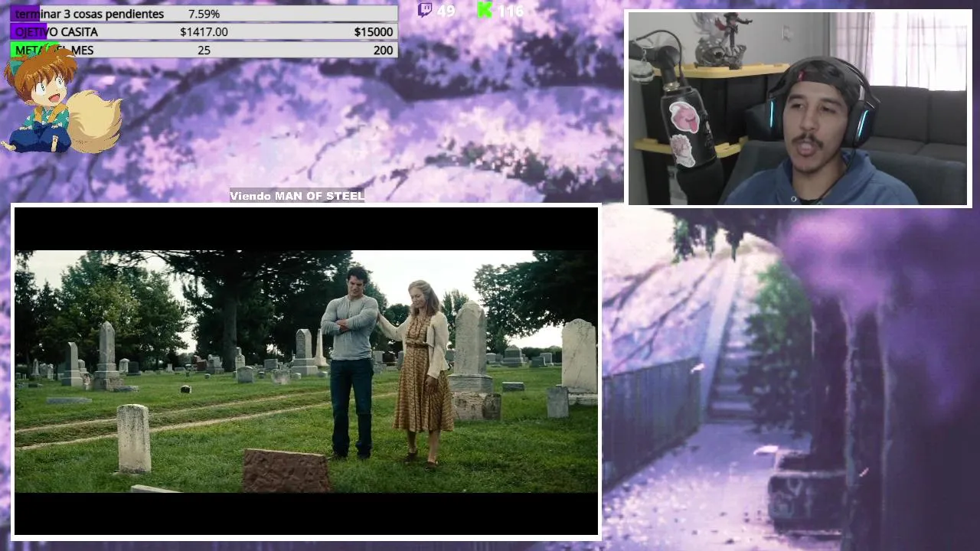Click the Twitch logo icon

point(425,10)
